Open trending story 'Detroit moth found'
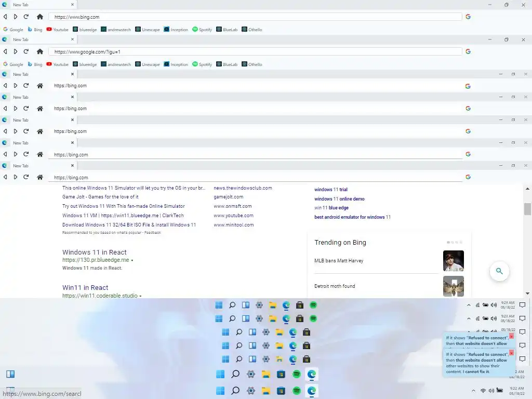This screenshot has width=532, height=399. [x=335, y=286]
